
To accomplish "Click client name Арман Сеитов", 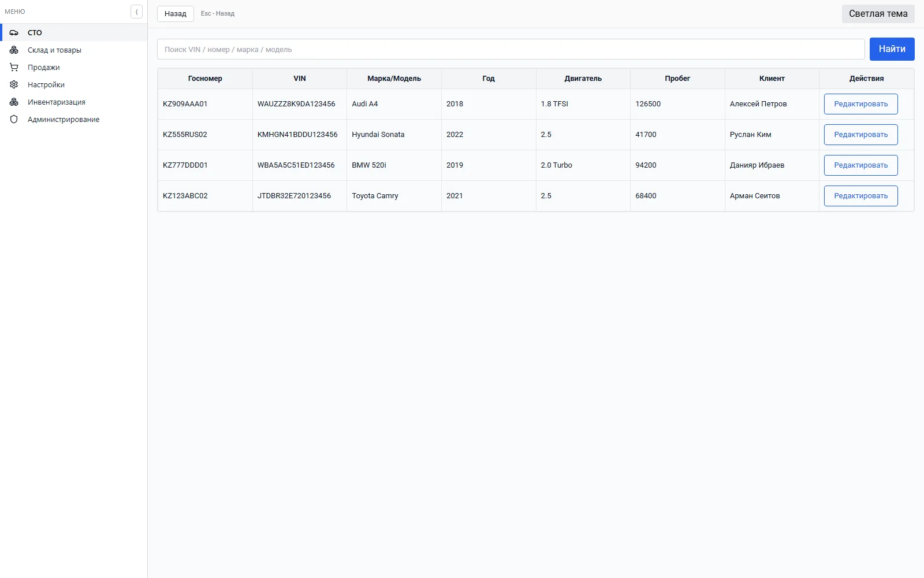I will [x=755, y=196].
